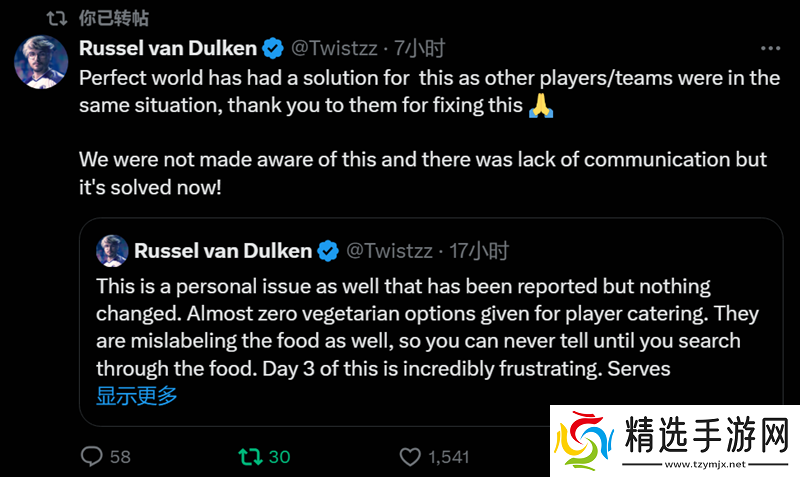This screenshot has height=477, width=800.
Task: Click the verified badge in the main post header
Action: pyautogui.click(x=272, y=47)
